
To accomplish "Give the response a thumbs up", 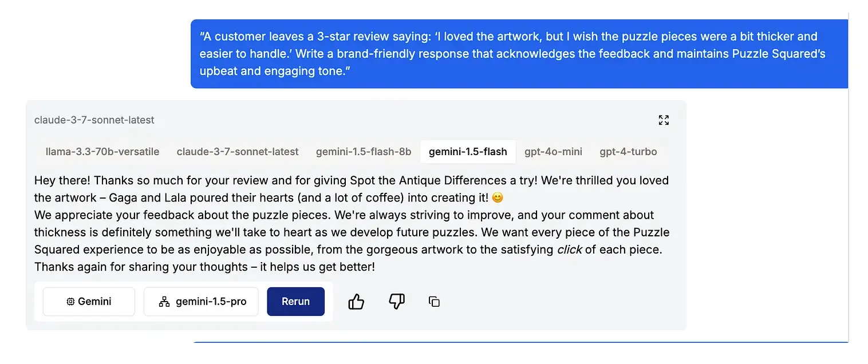I will (356, 302).
